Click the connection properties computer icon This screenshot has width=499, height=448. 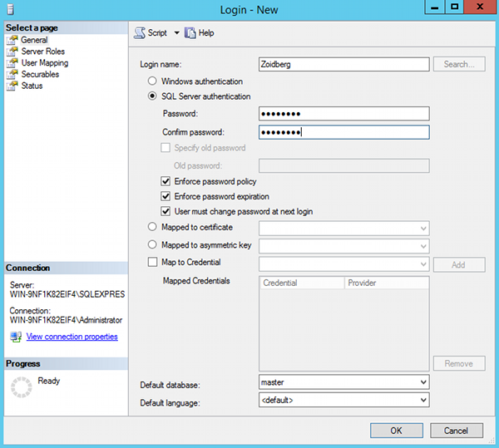click(16, 337)
